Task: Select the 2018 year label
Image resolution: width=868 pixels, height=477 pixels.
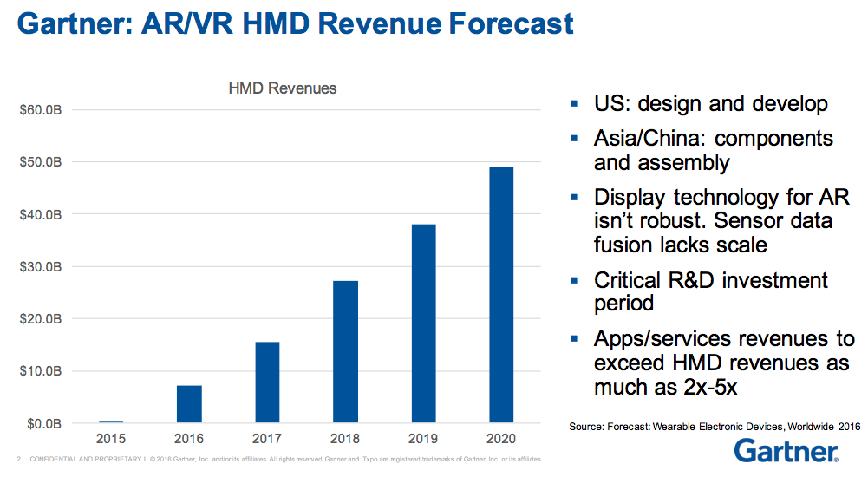Action: (x=345, y=439)
